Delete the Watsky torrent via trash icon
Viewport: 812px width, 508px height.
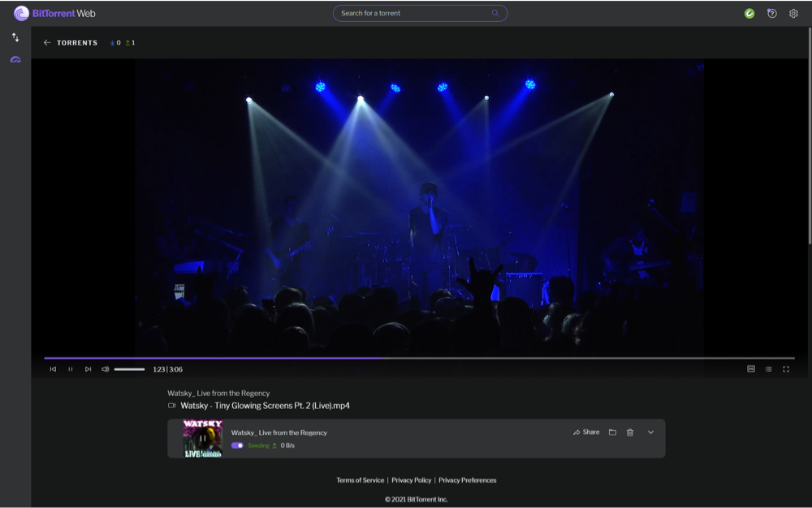coord(631,432)
